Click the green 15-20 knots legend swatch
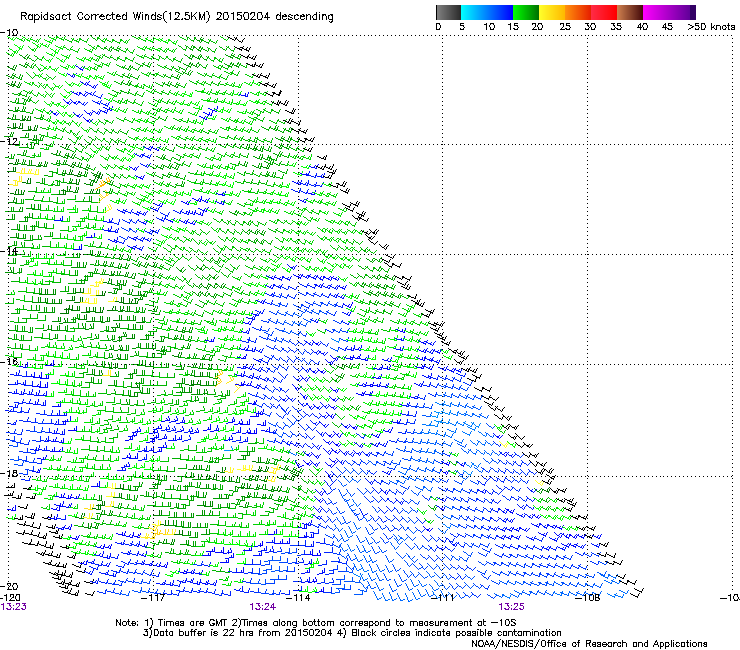 (x=526, y=12)
